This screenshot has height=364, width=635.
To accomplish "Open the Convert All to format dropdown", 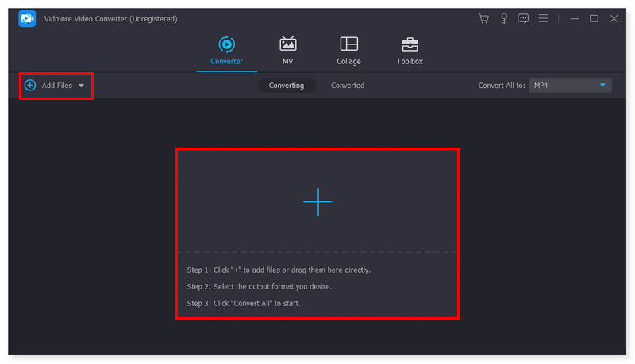I will [x=570, y=85].
